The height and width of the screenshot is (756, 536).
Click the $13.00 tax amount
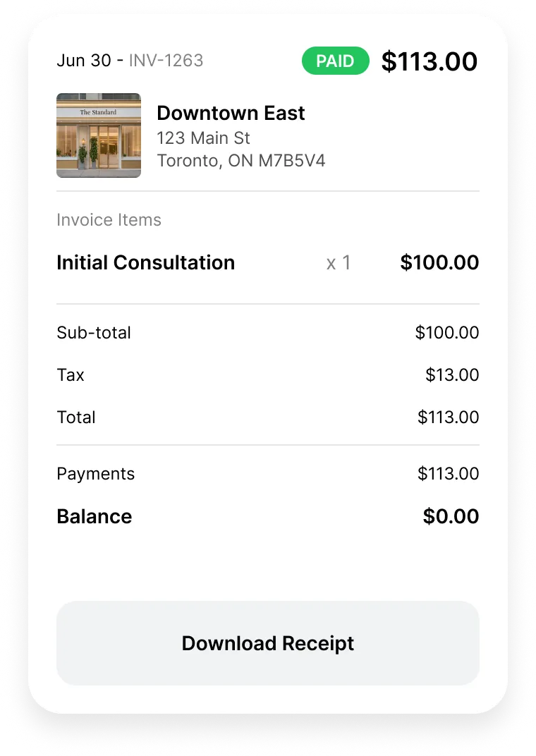(x=452, y=375)
